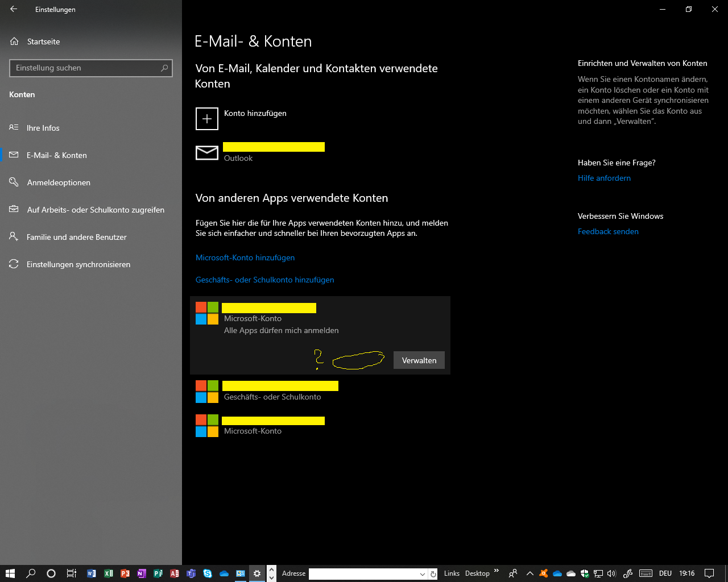The image size is (728, 582).
Task: Click the refresh button beside Adresse field
Action: click(x=433, y=574)
